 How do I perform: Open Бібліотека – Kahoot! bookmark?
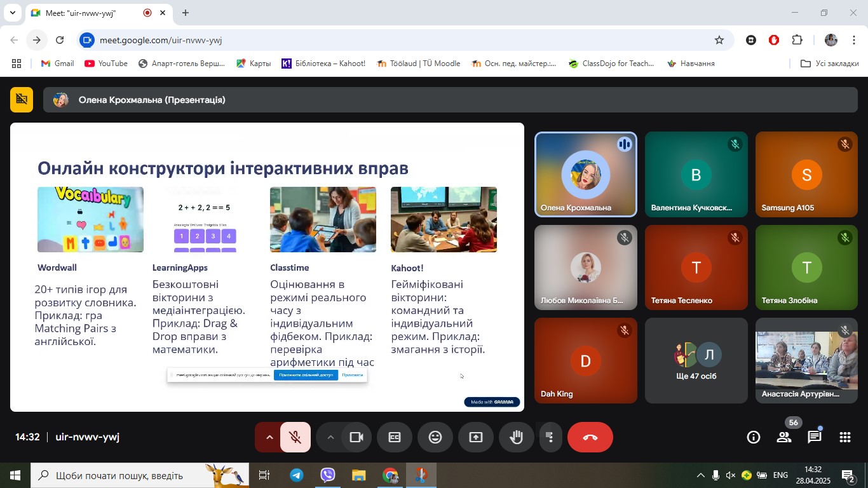click(324, 64)
